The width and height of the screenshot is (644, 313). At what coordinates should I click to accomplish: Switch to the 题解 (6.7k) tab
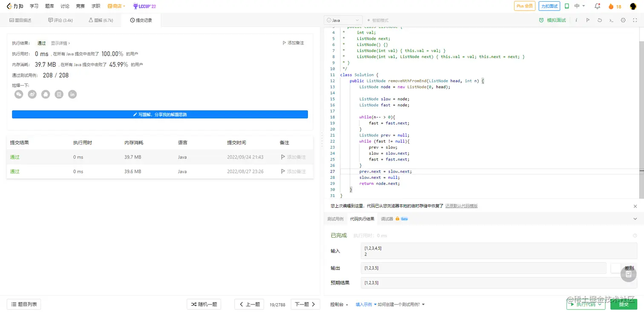[101, 20]
